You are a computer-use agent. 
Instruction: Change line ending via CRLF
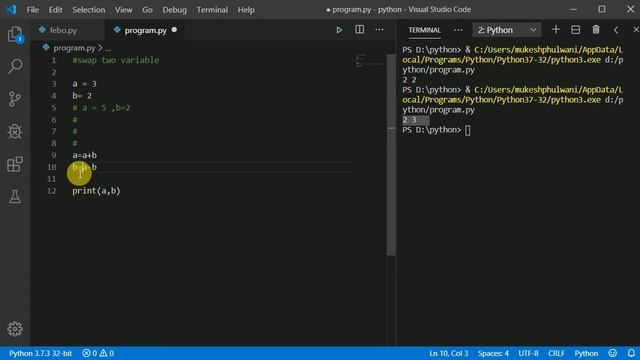tap(556, 353)
